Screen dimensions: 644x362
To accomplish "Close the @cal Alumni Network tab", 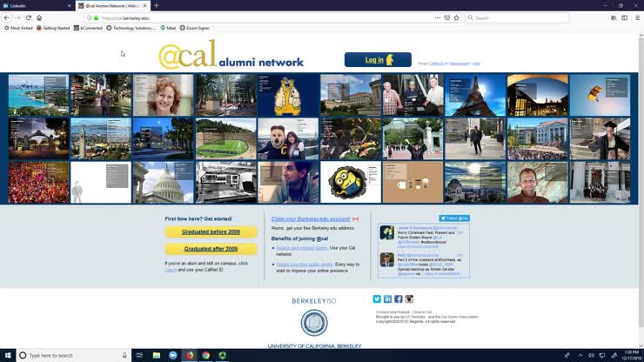I will tap(144, 6).
